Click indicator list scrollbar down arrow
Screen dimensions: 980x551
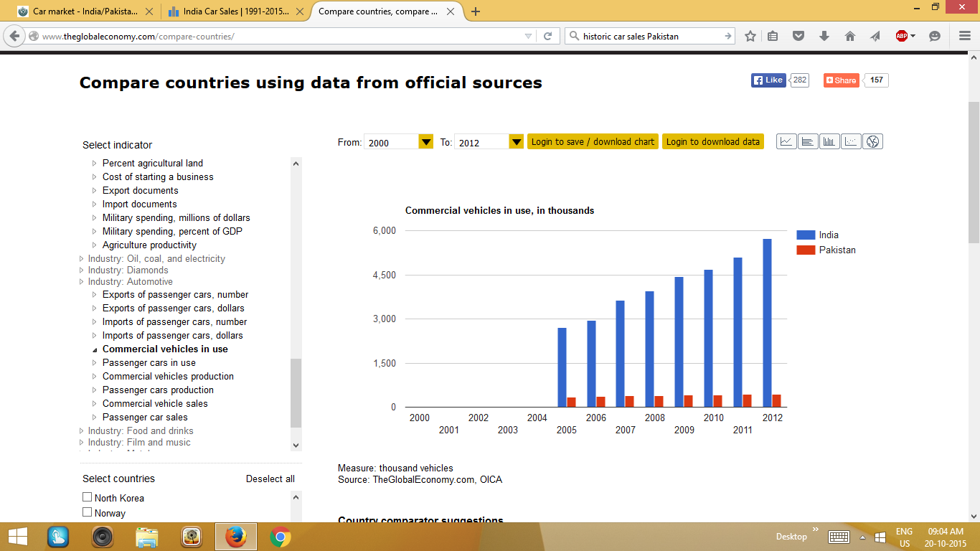pos(296,445)
